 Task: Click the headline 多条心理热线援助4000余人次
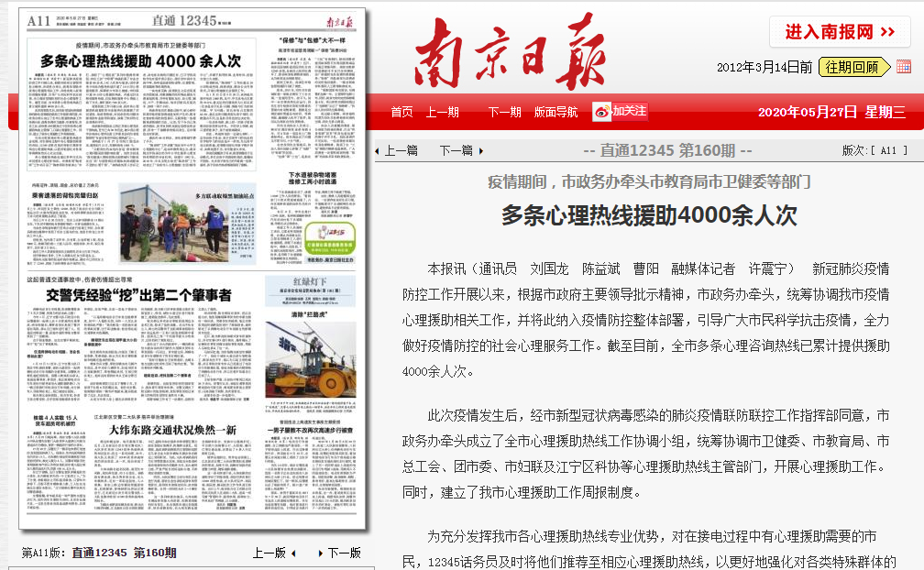coord(649,215)
